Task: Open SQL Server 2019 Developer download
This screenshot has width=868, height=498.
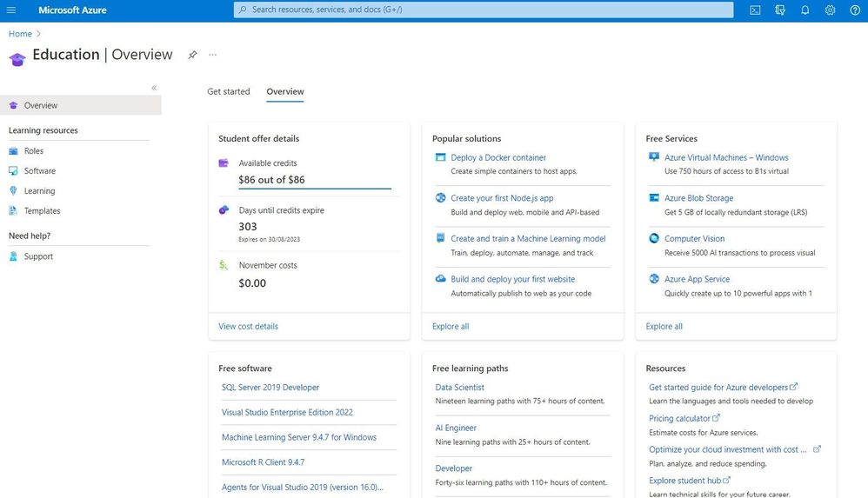Action: [270, 388]
